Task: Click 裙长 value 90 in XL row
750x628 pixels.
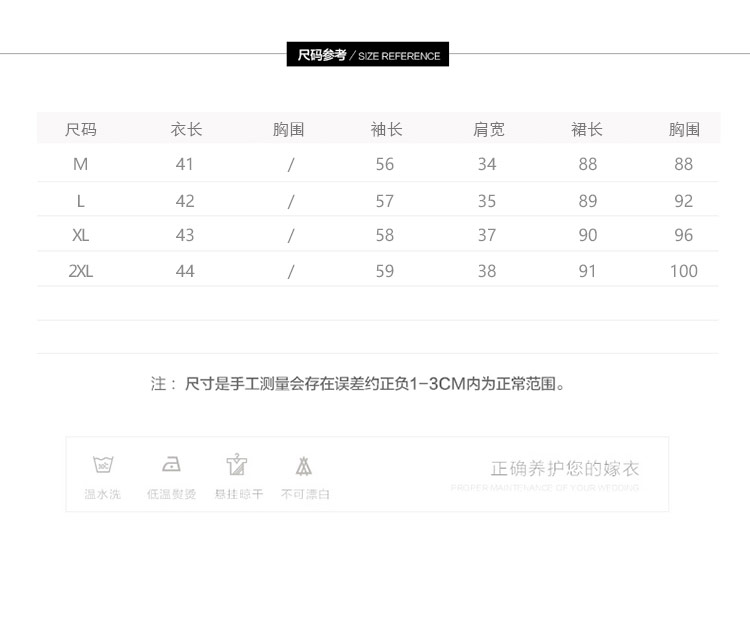Action: (x=588, y=235)
